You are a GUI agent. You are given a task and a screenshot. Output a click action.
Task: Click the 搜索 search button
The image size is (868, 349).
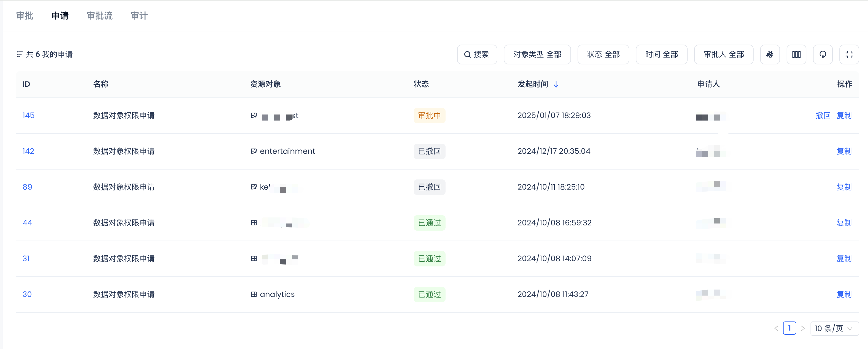[476, 54]
